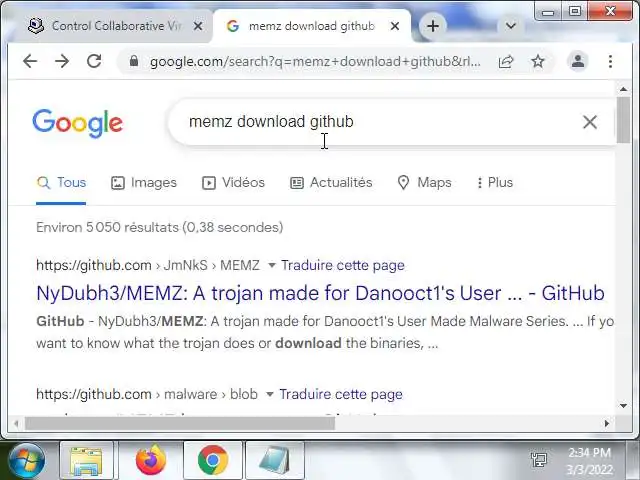Go back to the previous page
Image resolution: width=640 pixels, height=480 pixels.
30,61
